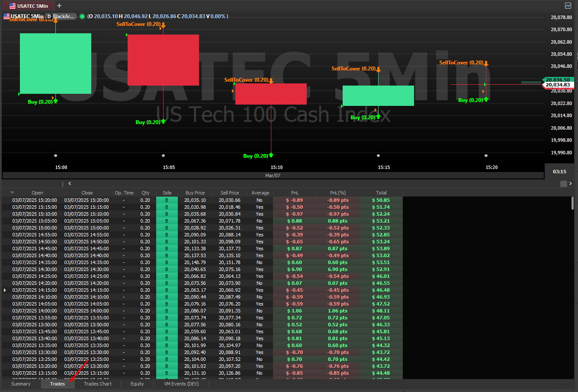This screenshot has height=392, width=578.
Task: Click the gray square icon right of chart scrollbar
Action: [x=563, y=184]
